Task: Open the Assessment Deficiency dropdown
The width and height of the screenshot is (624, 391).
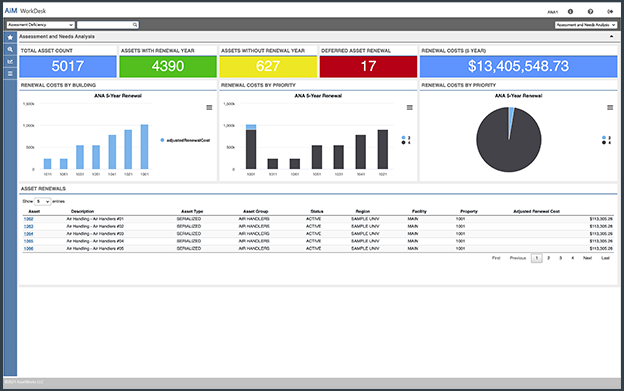Action: coord(41,25)
